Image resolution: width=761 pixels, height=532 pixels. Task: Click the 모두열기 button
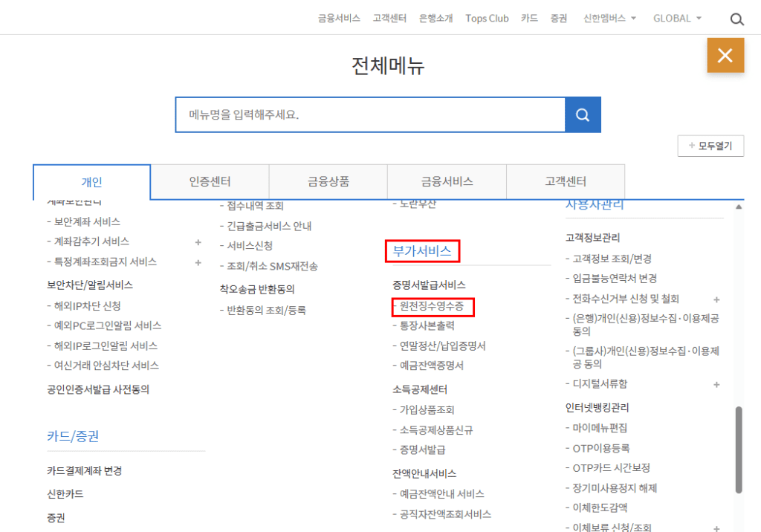click(x=710, y=146)
